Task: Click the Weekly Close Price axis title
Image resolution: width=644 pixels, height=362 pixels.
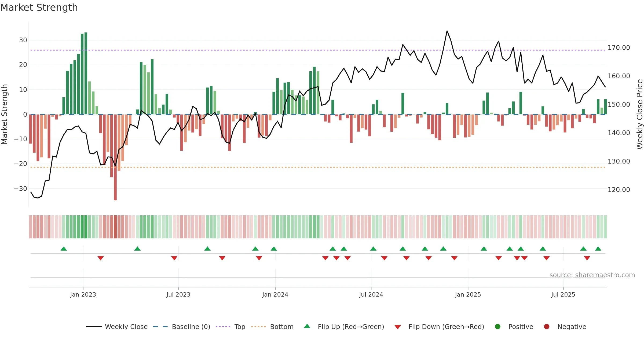Action: click(640, 114)
